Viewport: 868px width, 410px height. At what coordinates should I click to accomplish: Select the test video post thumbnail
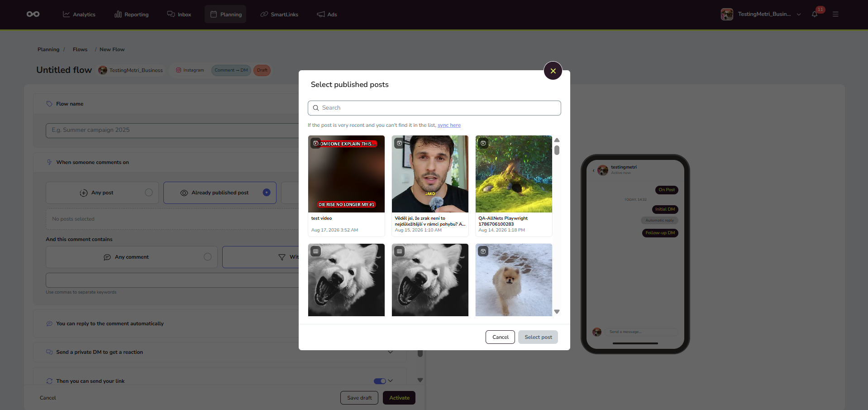(x=346, y=174)
